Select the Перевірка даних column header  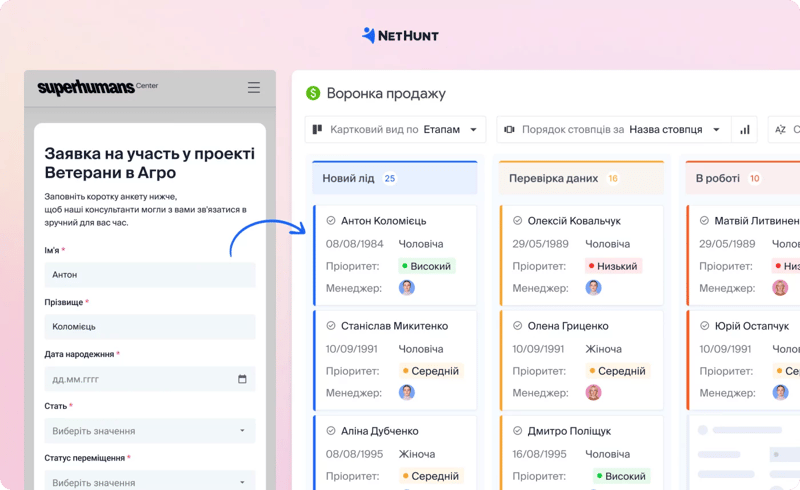coord(581,178)
